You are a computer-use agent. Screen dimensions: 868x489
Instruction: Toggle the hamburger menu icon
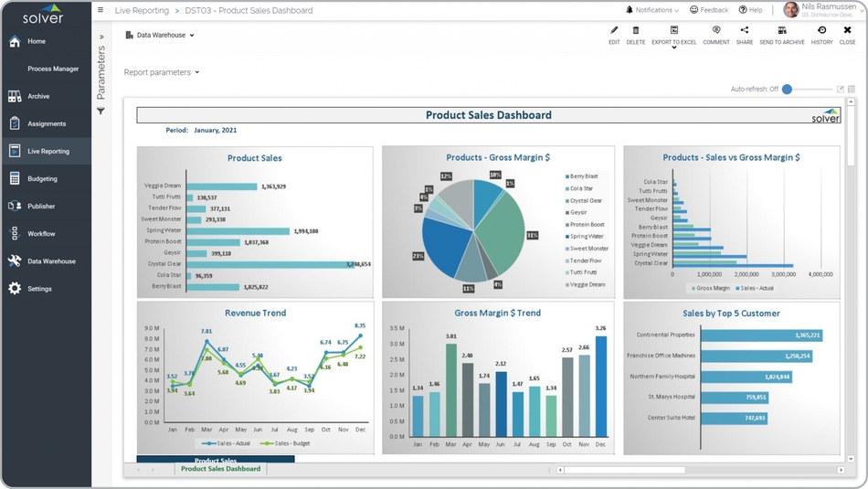[101, 10]
